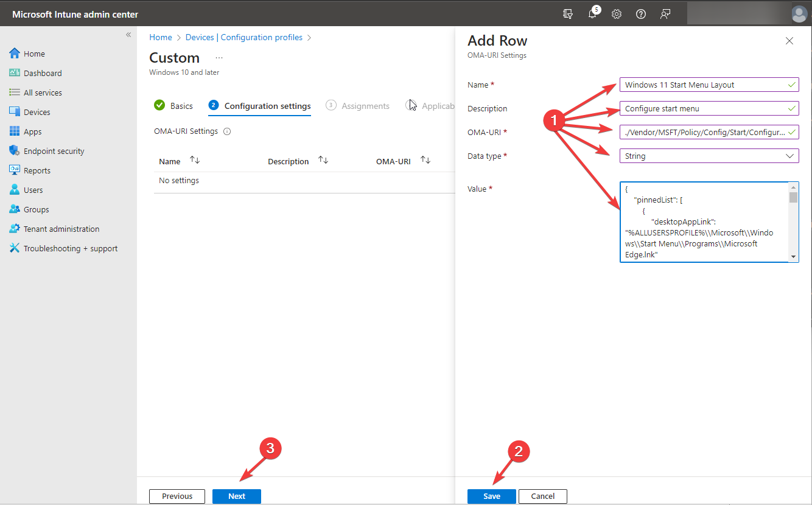The image size is (812, 505).
Task: Close the Add Row panel
Action: [789, 41]
